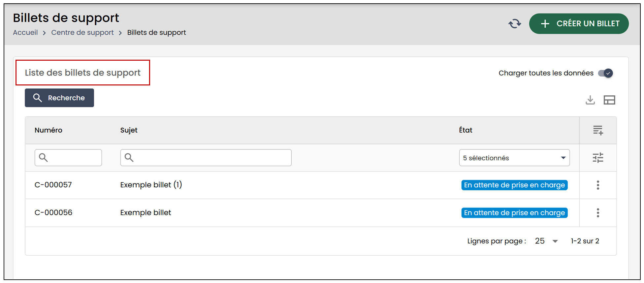
Task: Switch the table layout view icon
Action: click(x=609, y=100)
